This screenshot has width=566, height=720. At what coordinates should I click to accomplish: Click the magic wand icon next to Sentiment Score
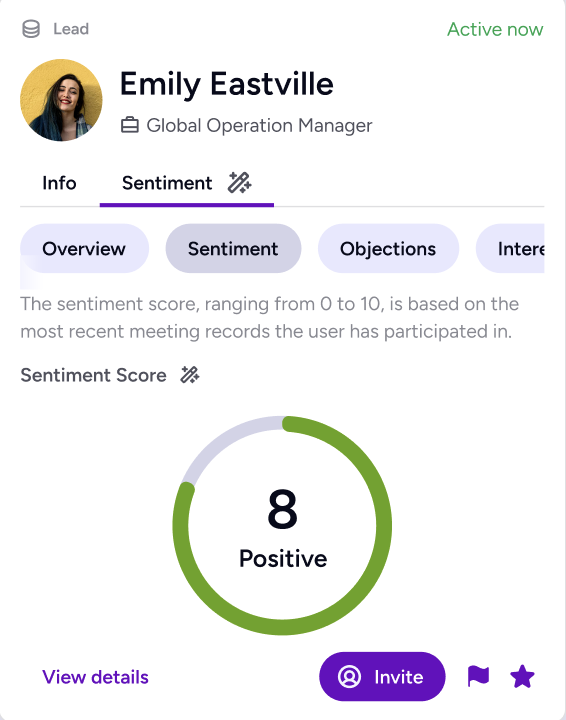click(190, 375)
